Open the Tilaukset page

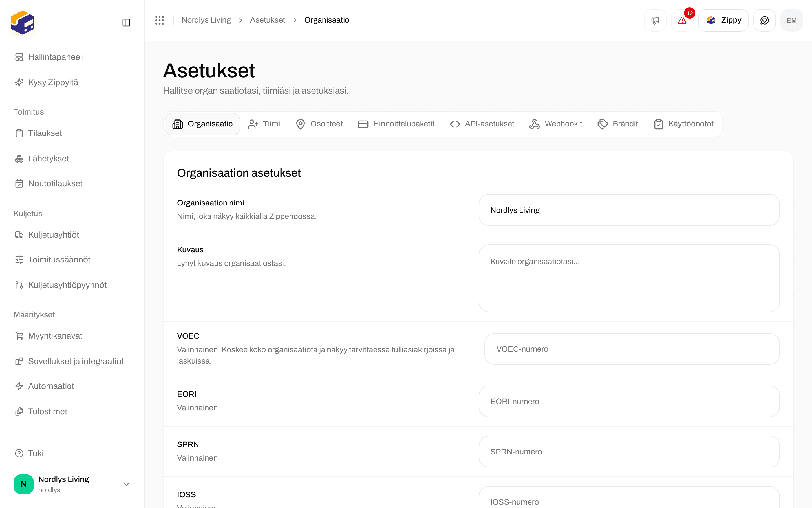pyautogui.click(x=72, y=133)
